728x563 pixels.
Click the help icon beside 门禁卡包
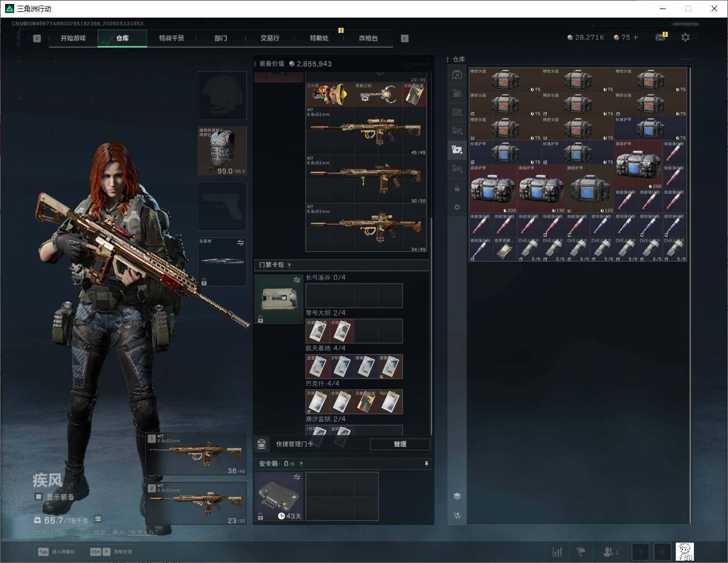click(289, 265)
